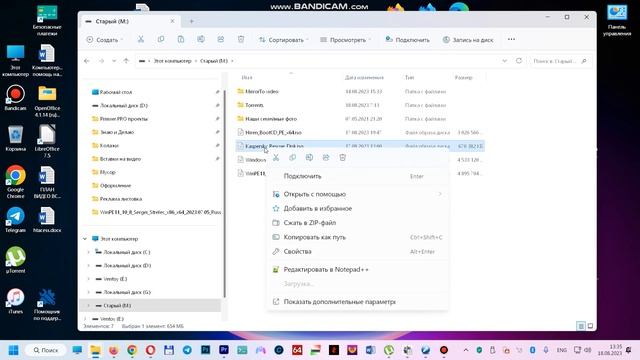Choose Редактировать в Notepad++ entry
Viewport: 640px width, 360px height.
358,269
